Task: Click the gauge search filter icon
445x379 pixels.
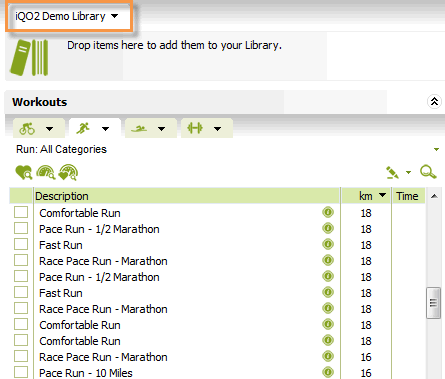Action: [x=46, y=172]
